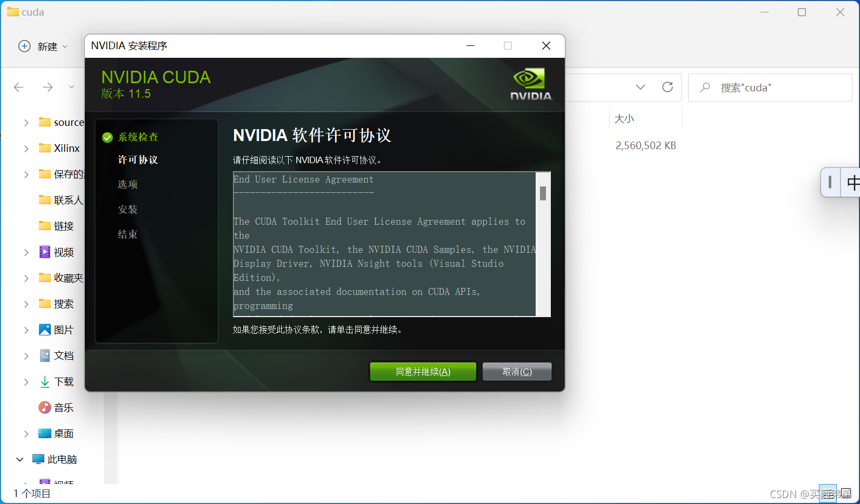Sort by the 大小 column header
This screenshot has height=504, width=860.
tap(624, 119)
